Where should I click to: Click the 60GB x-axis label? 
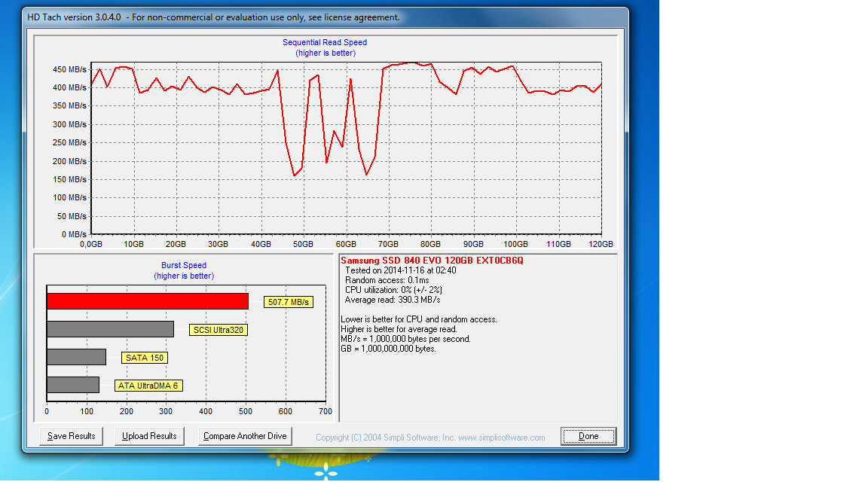(346, 245)
